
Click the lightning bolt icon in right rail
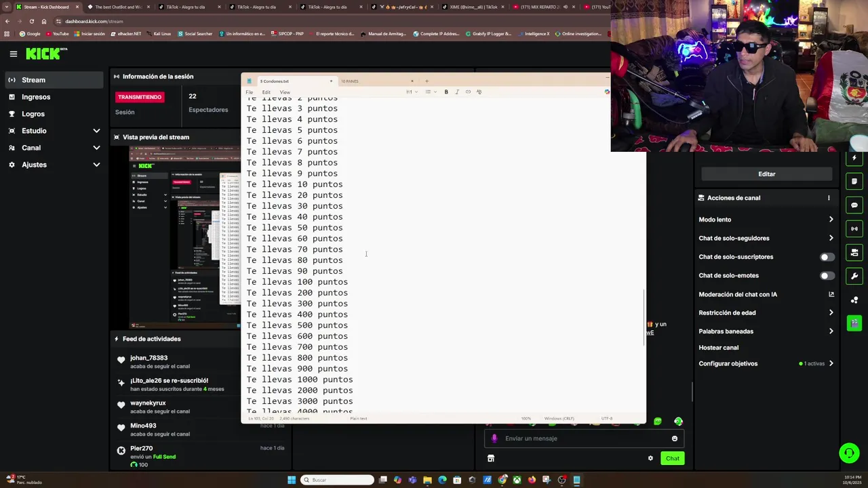pyautogui.click(x=854, y=158)
